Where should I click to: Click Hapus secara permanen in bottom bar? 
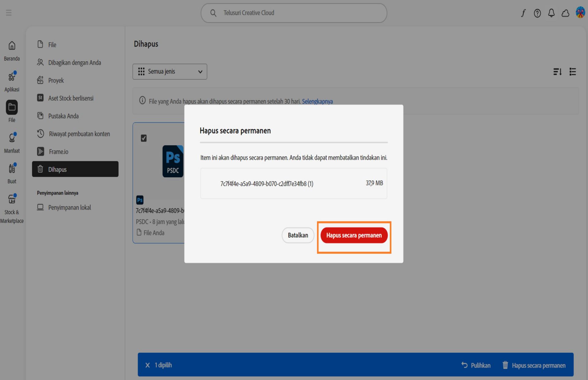click(x=534, y=365)
